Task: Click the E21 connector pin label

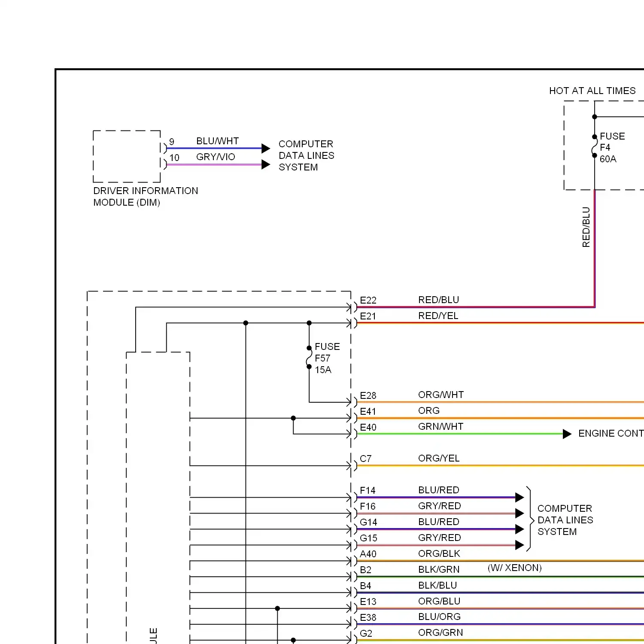Action: [x=368, y=316]
